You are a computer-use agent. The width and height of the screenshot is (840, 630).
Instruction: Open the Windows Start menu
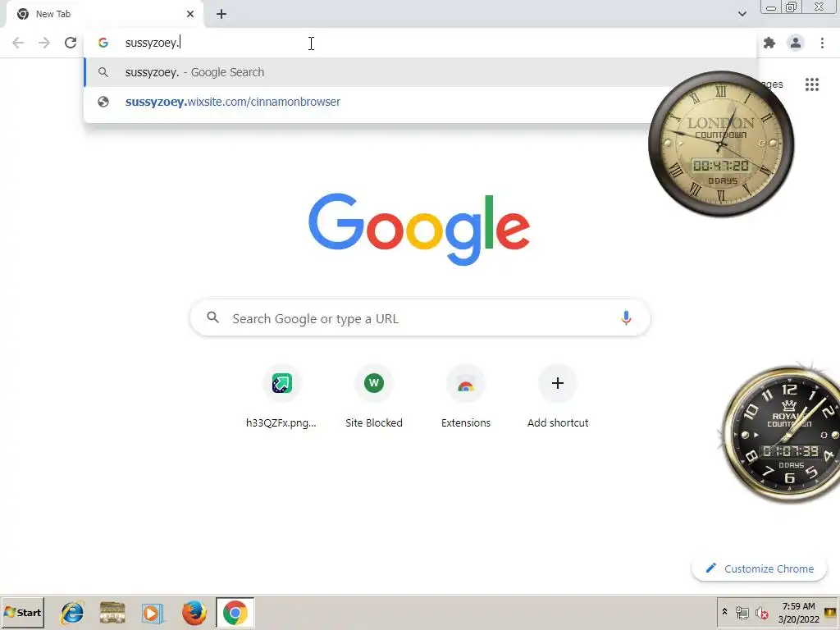[x=22, y=612]
